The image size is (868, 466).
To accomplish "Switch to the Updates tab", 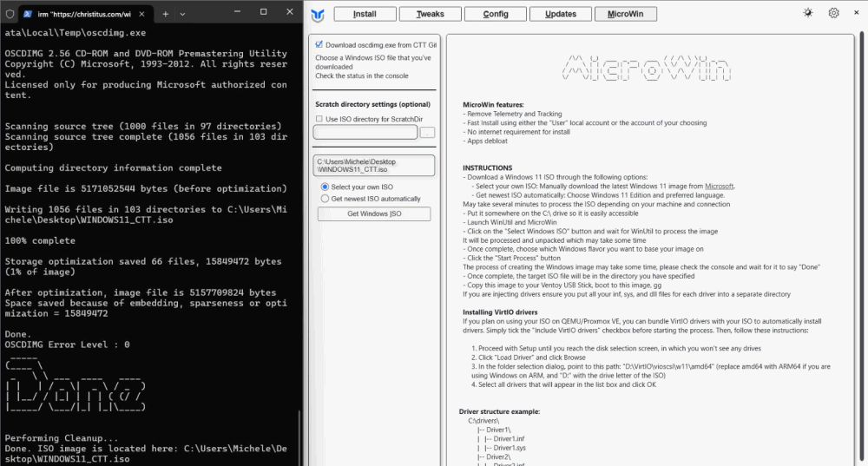I will 560,14.
